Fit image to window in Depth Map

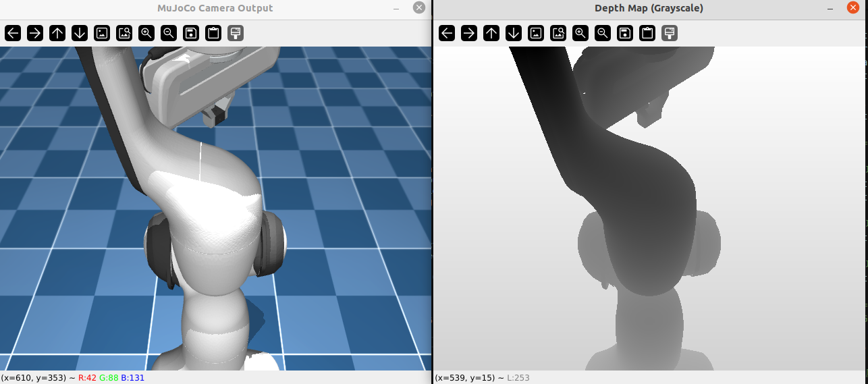tap(558, 32)
